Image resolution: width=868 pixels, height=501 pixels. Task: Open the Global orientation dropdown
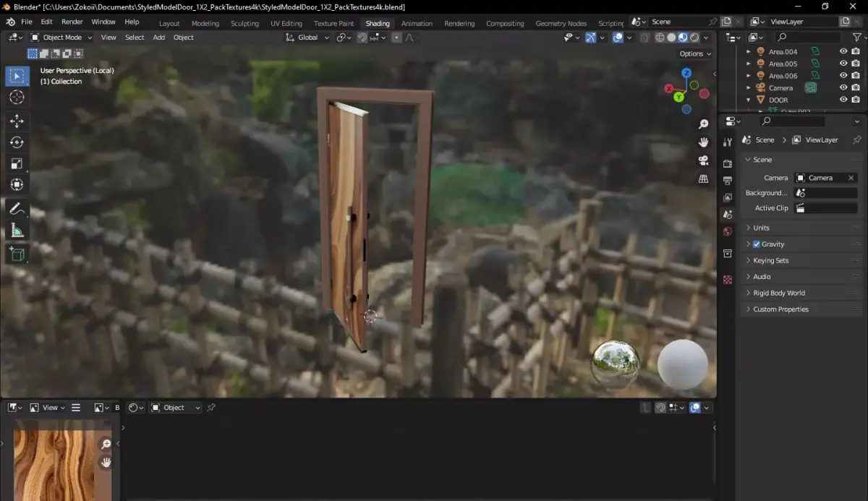[x=308, y=38]
